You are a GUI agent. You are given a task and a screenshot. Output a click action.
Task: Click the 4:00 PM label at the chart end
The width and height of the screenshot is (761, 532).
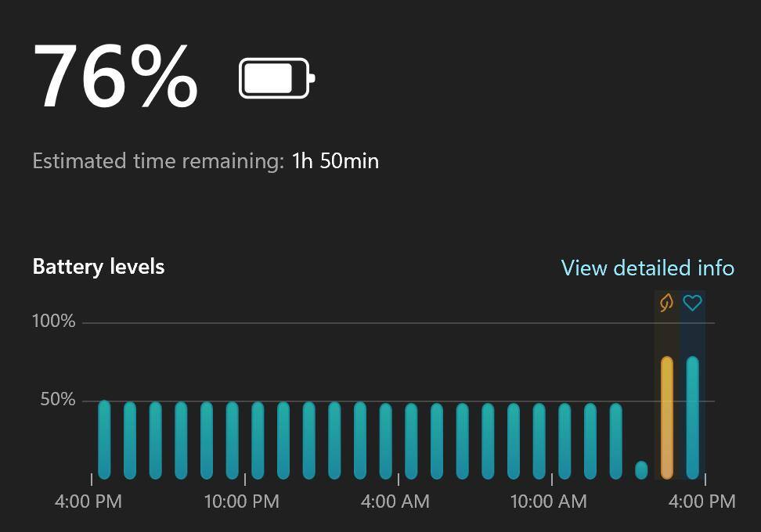click(x=702, y=501)
